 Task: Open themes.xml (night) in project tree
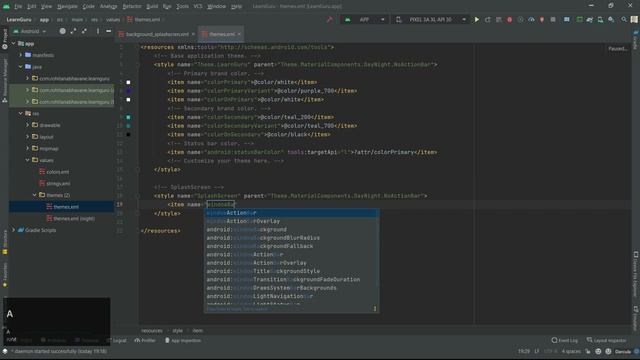click(74, 219)
